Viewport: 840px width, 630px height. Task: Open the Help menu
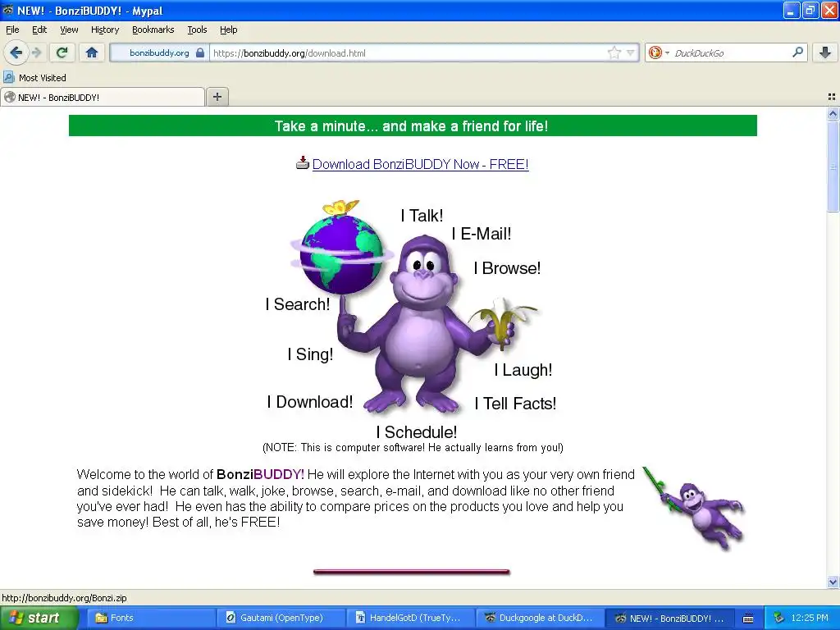point(228,30)
